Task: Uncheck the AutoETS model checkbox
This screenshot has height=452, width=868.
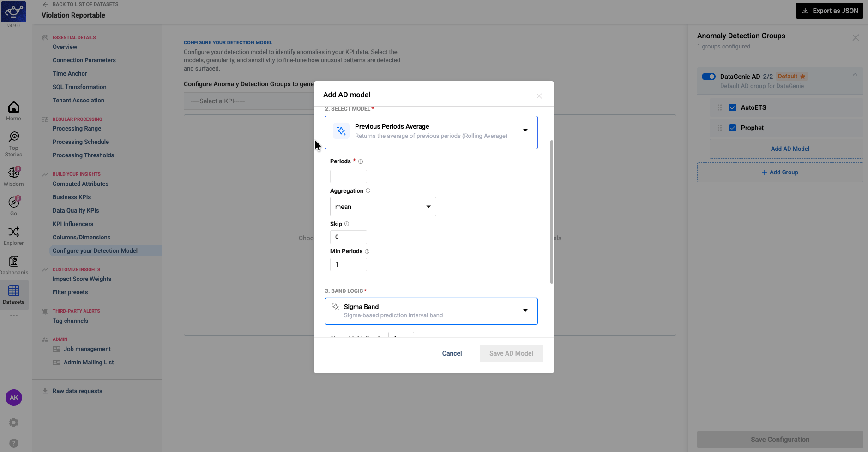Action: point(733,107)
